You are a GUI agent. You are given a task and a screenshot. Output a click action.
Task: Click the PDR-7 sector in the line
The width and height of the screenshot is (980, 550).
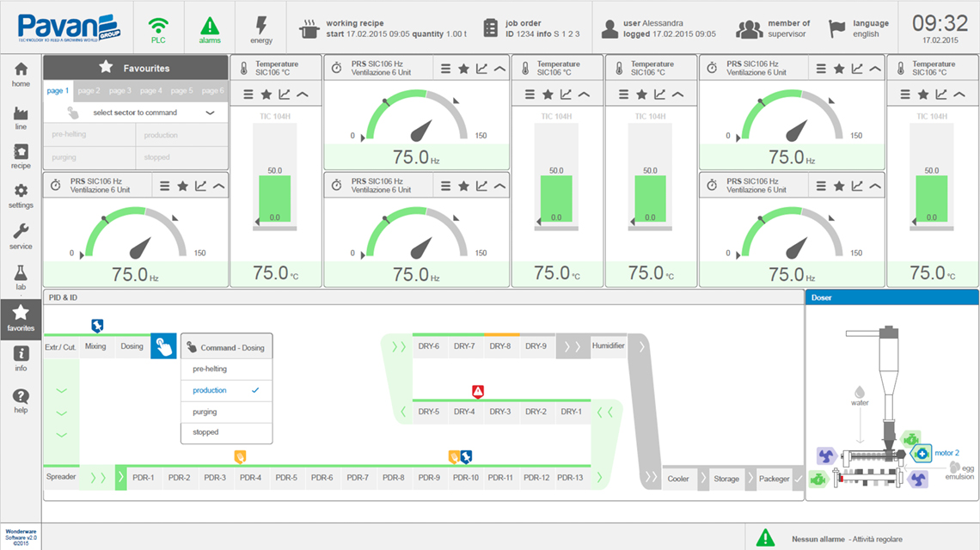click(x=357, y=477)
